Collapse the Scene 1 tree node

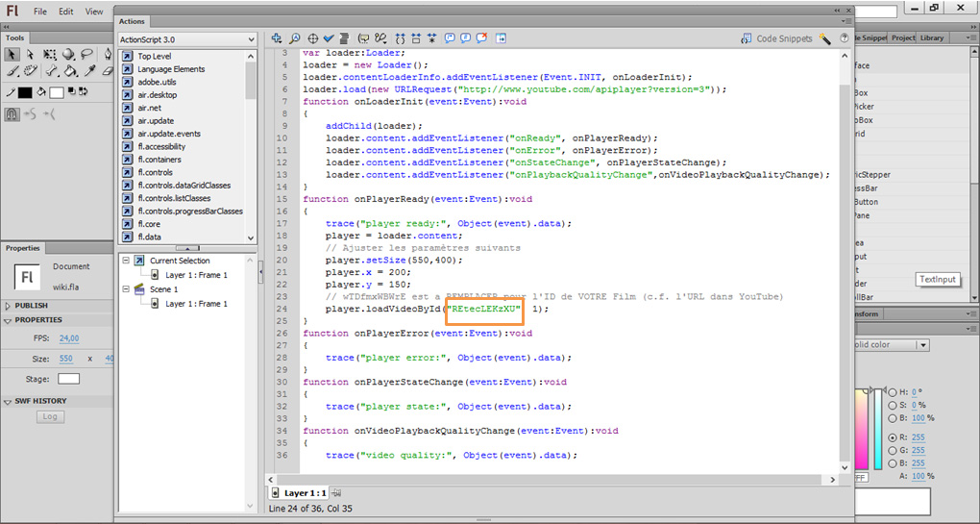(126, 289)
